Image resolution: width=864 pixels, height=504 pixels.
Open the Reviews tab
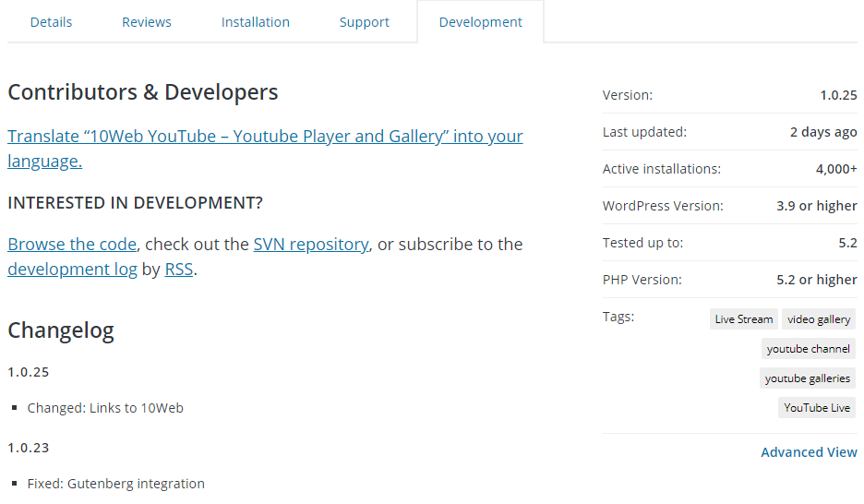[x=147, y=22]
